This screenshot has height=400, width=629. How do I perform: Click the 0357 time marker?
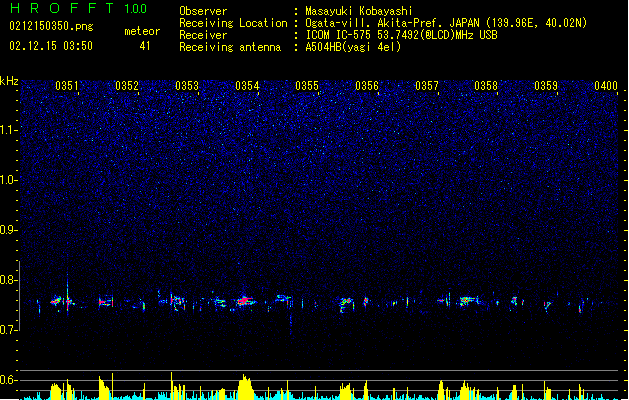click(427, 86)
